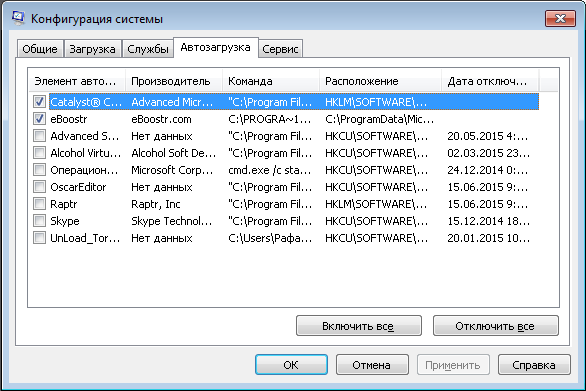Confirm with the OK button
Viewport: 586px width, 391px height.
point(292,365)
